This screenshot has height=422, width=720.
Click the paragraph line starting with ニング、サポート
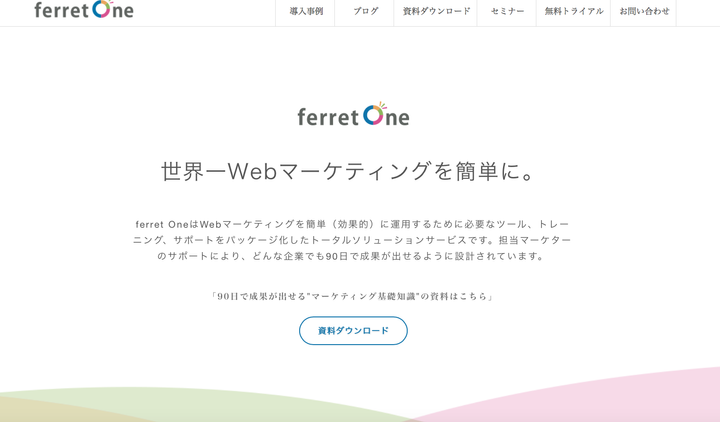pyautogui.click(x=352, y=240)
